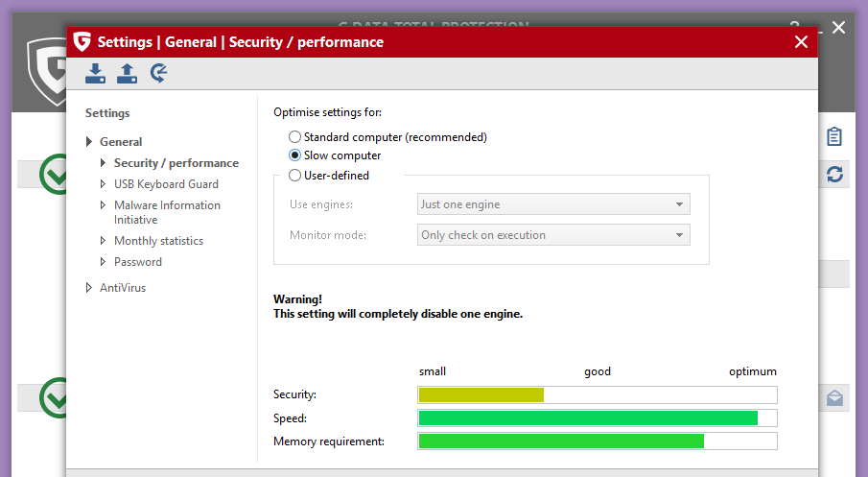This screenshot has width=868, height=477.
Task: Open the Use engines dropdown
Action: 553,204
